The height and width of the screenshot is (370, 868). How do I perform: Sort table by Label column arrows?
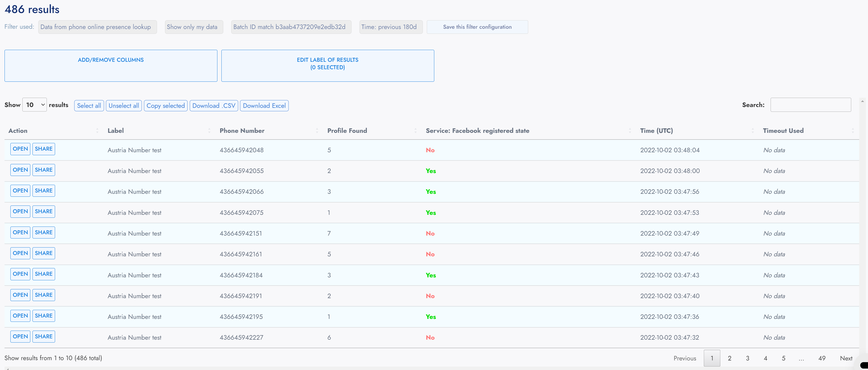[x=209, y=131]
